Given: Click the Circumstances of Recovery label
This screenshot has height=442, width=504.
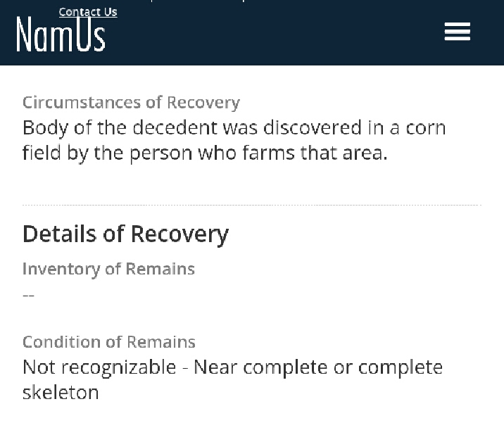Looking at the screenshot, I should (131, 102).
